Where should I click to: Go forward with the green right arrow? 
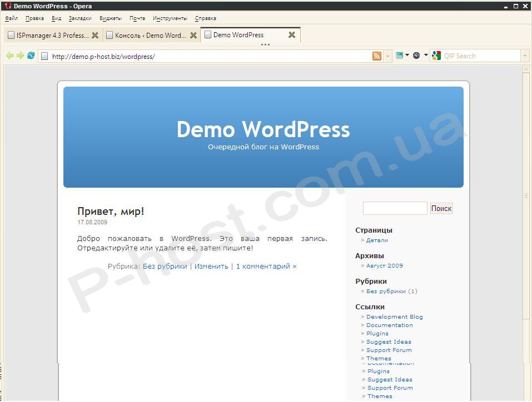pos(21,56)
